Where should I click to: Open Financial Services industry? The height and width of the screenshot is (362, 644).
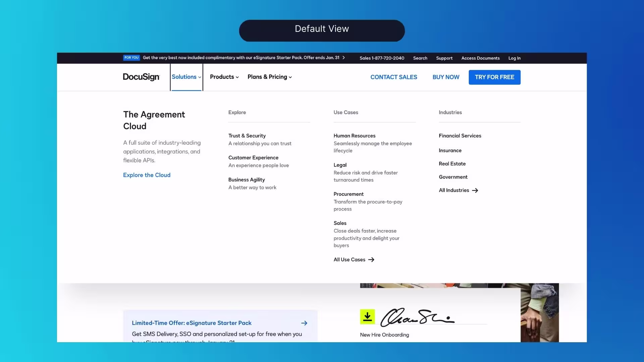point(460,136)
